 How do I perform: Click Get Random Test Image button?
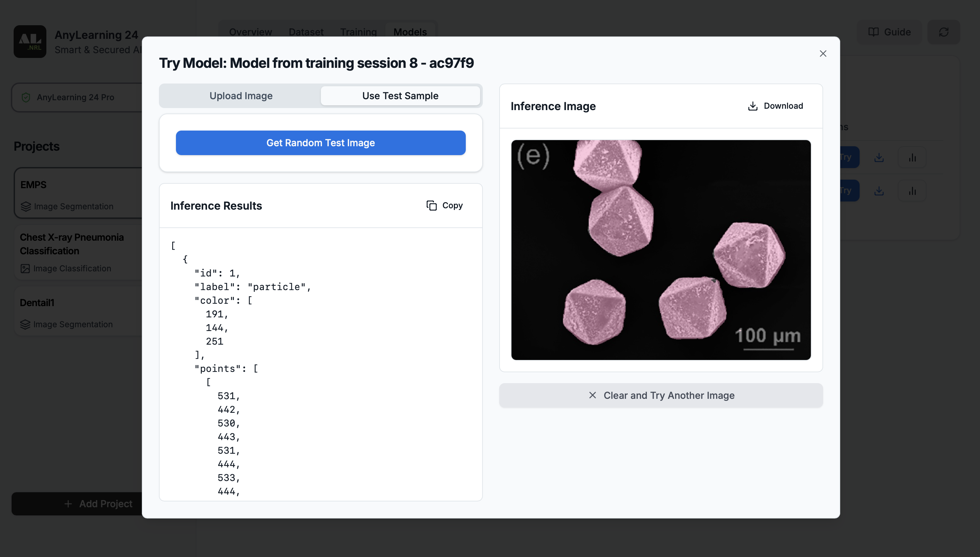click(x=320, y=143)
